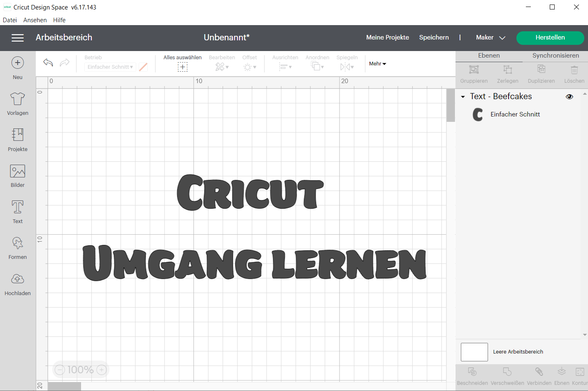Image resolution: width=588 pixels, height=391 pixels.
Task: Click layers panel scroll-down arrow
Action: pyautogui.click(x=585, y=335)
